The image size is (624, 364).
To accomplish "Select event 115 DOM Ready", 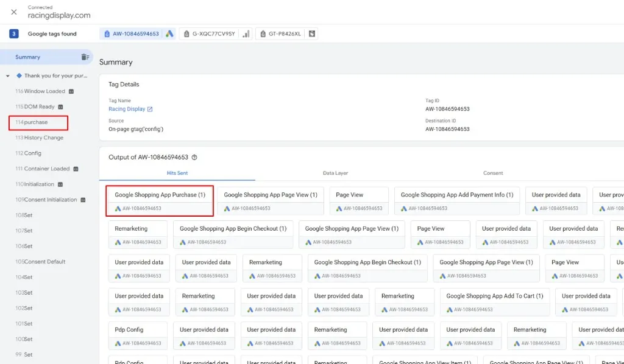I will coord(35,107).
